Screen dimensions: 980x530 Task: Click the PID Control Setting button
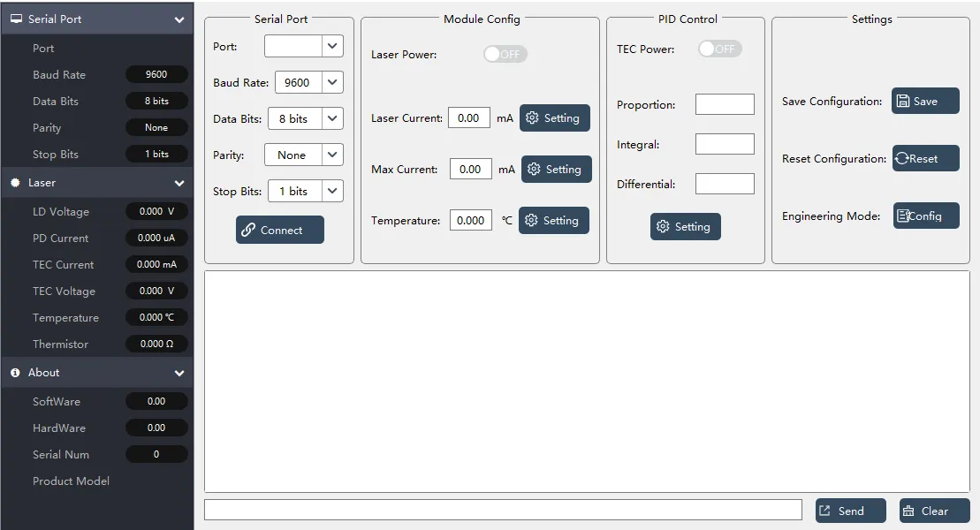pos(685,226)
